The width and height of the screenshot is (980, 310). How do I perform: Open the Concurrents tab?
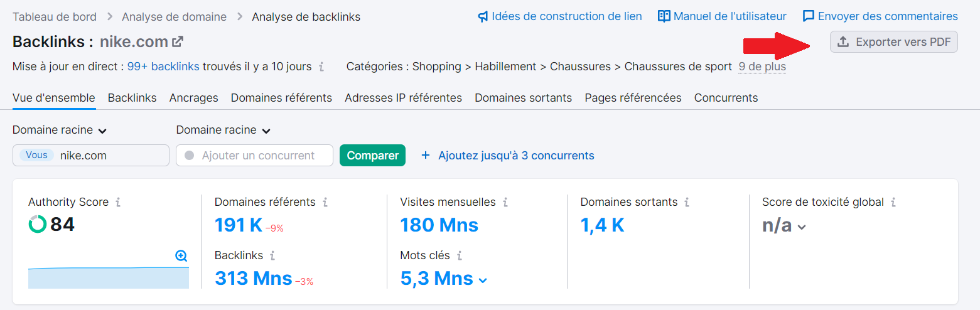click(x=726, y=98)
